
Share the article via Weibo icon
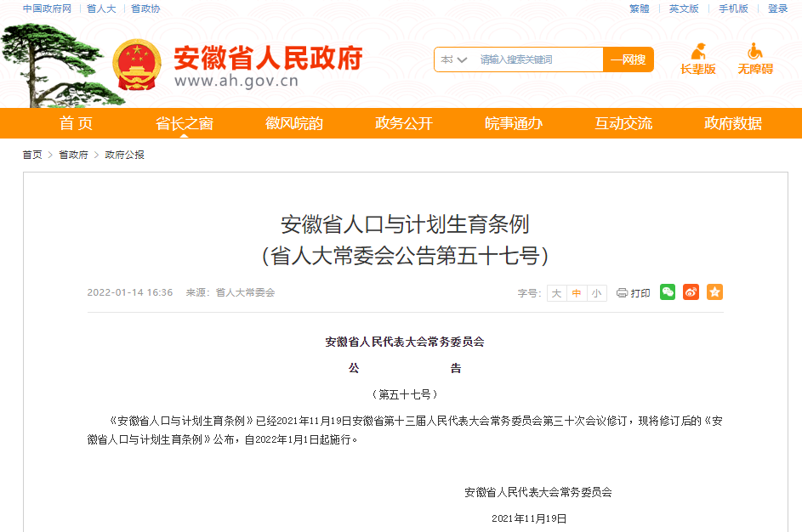[691, 292]
